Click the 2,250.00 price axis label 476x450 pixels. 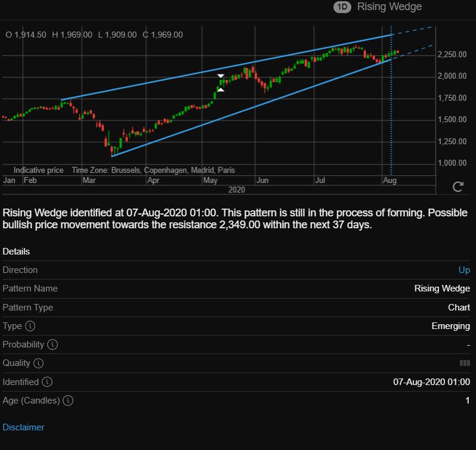pyautogui.click(x=452, y=54)
